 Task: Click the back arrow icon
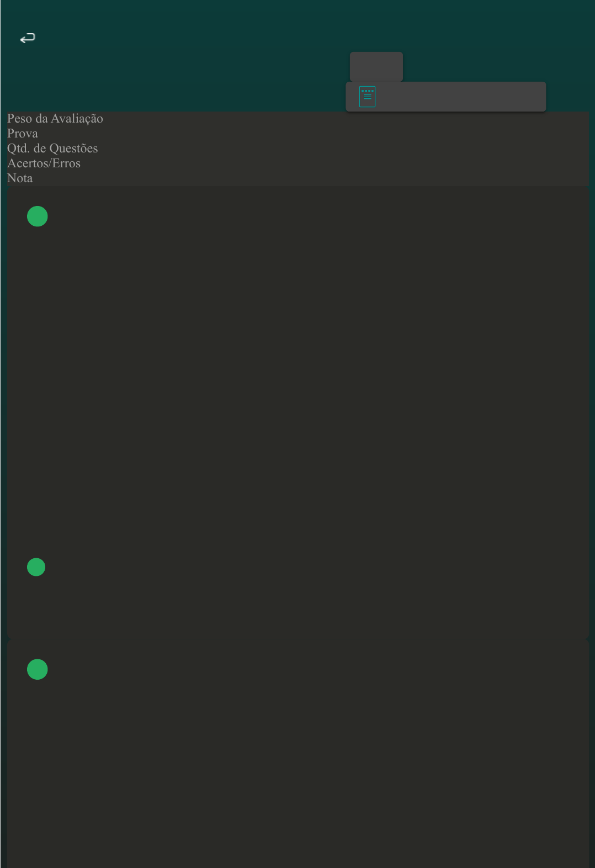pos(28,38)
